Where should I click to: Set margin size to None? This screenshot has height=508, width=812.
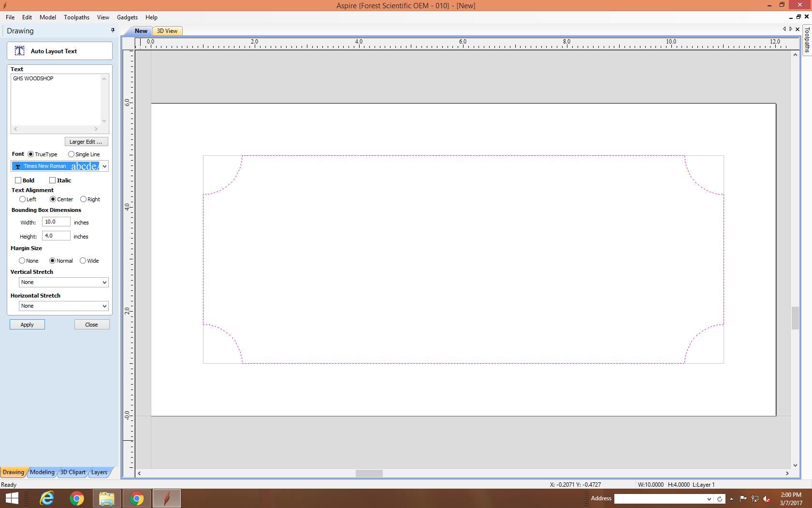[22, 261]
